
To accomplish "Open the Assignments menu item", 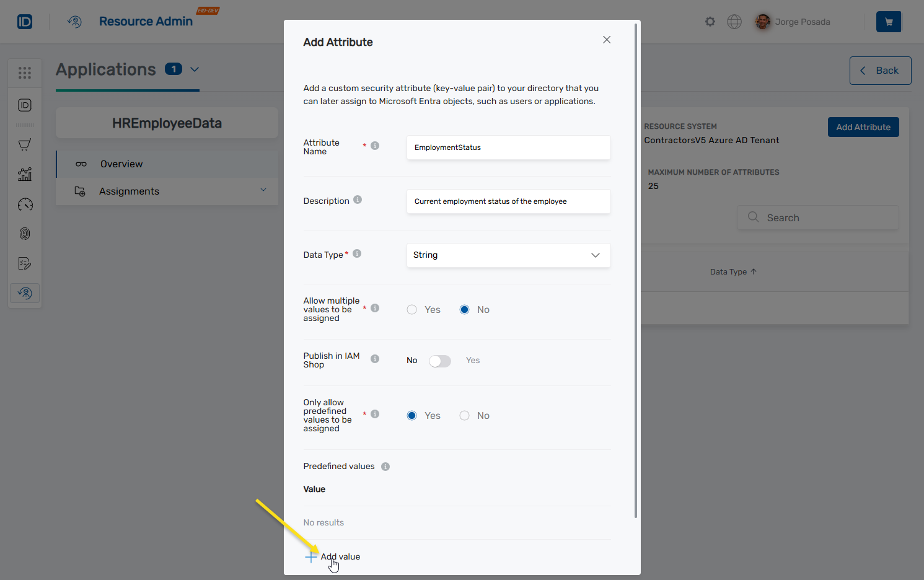I will (x=129, y=191).
